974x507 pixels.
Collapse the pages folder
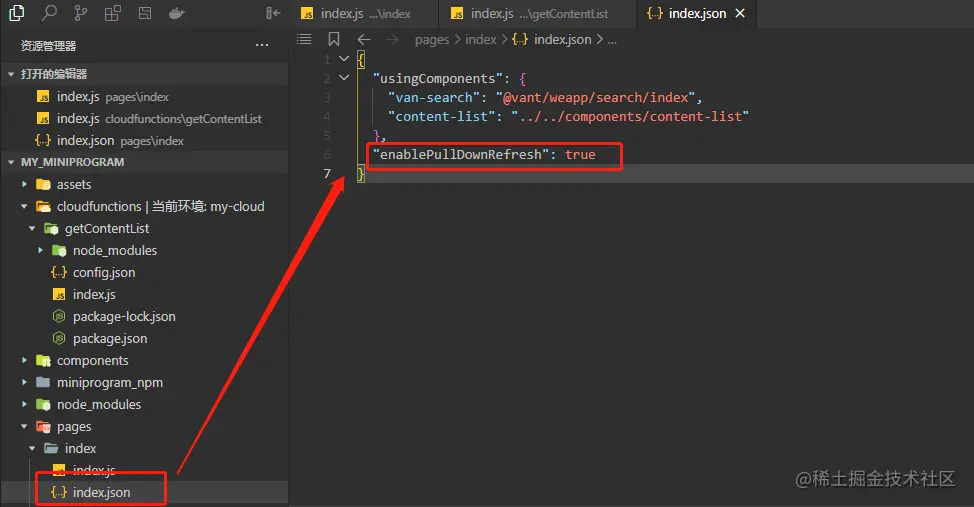pos(24,427)
